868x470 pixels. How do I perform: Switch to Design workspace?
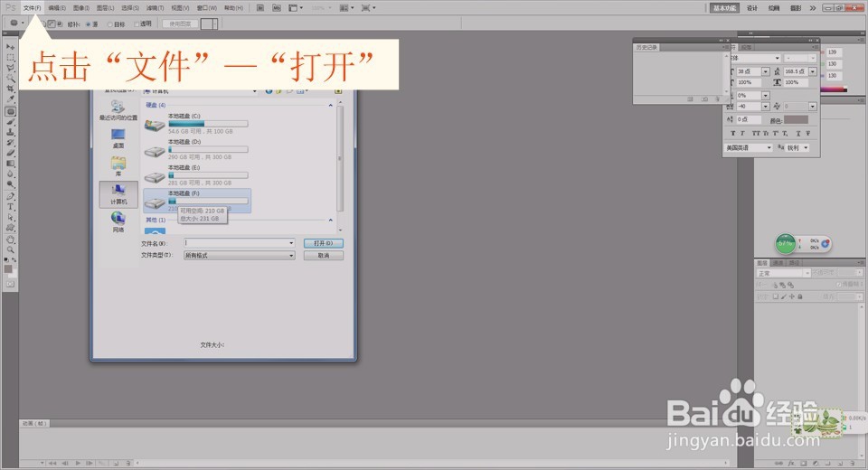coord(751,8)
